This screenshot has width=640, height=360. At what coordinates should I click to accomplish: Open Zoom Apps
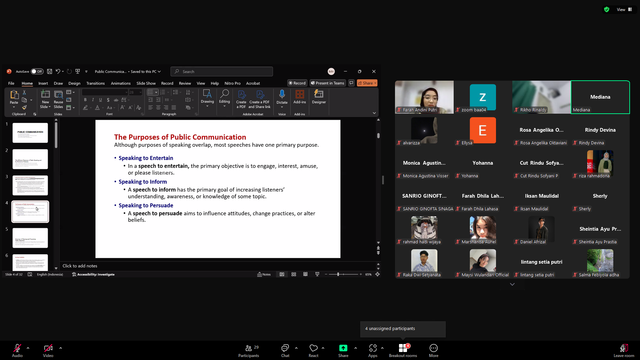click(x=373, y=350)
